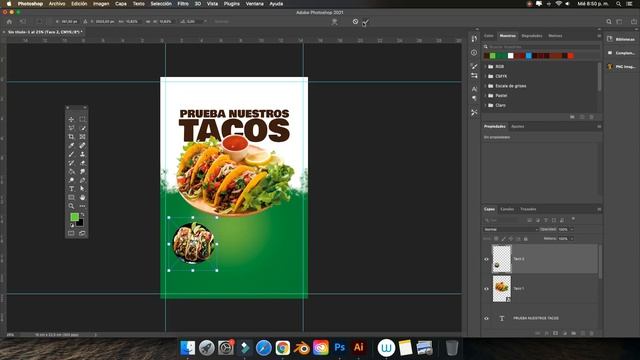Image resolution: width=640 pixels, height=360 pixels.
Task: Expand the CMYK swatch group
Action: (x=485, y=76)
